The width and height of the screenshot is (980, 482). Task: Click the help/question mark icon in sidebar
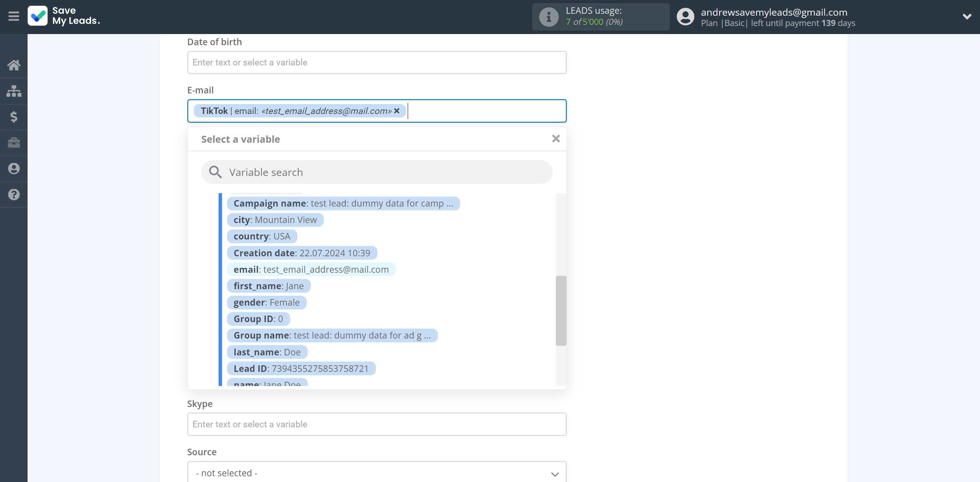pyautogui.click(x=14, y=194)
